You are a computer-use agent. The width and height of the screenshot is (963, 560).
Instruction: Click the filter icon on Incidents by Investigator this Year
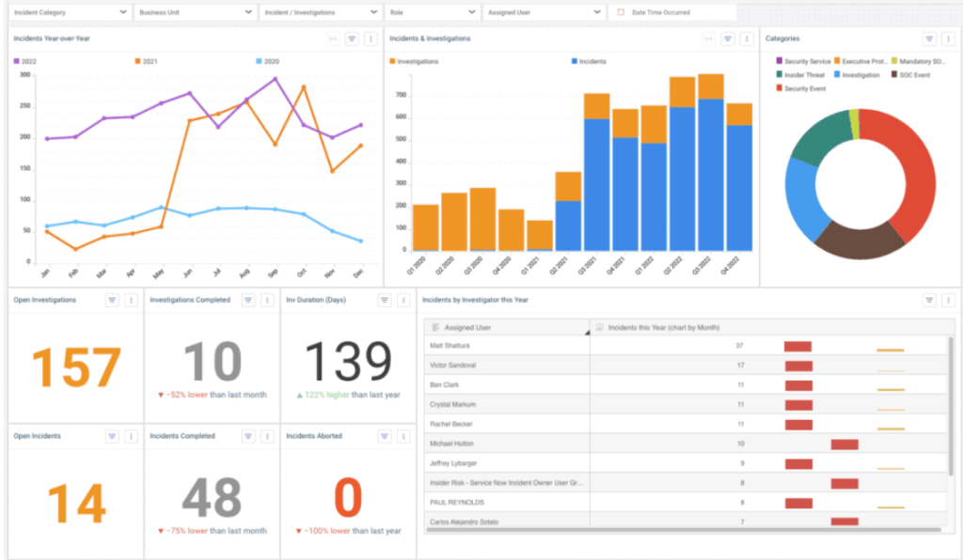tap(931, 300)
